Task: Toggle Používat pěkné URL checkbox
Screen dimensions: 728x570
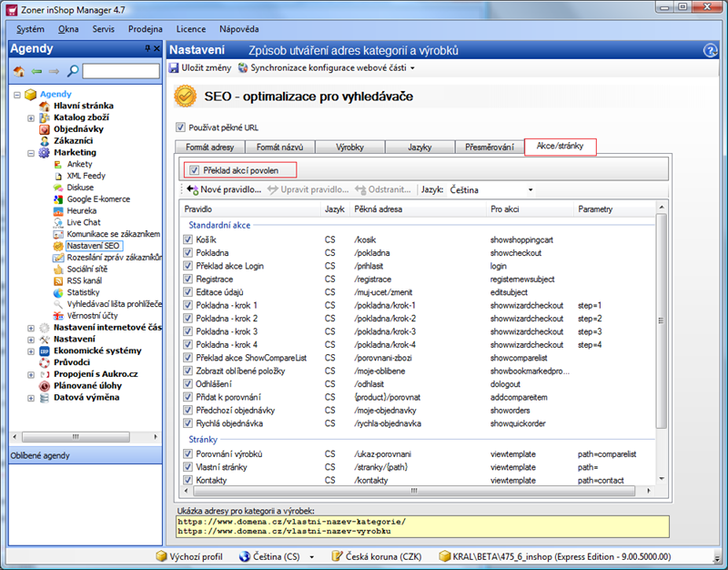Action: coord(180,127)
